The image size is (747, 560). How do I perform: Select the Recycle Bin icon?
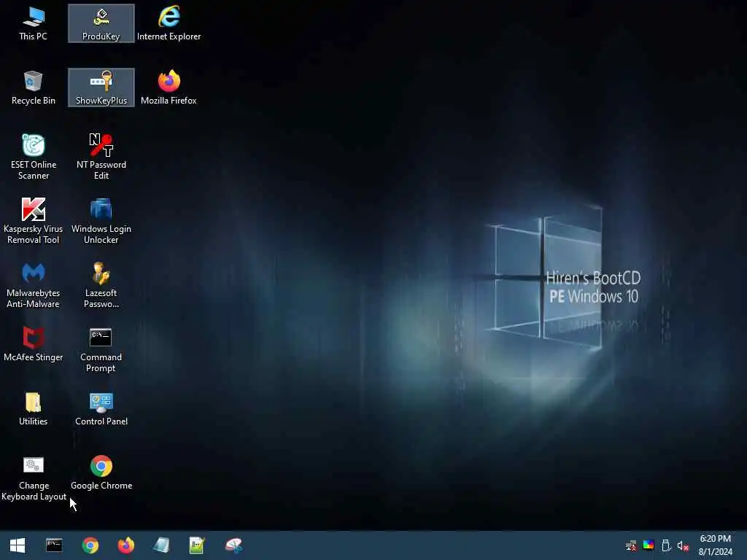pyautogui.click(x=34, y=87)
